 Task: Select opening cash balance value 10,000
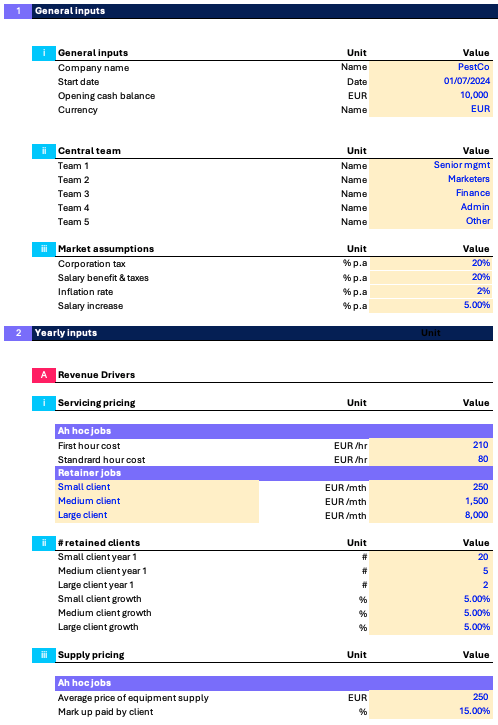pos(430,95)
